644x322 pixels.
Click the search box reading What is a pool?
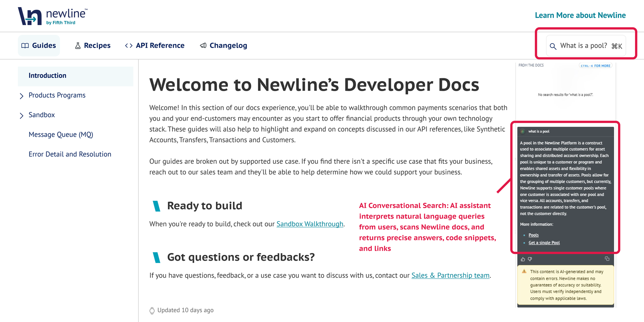586,46
